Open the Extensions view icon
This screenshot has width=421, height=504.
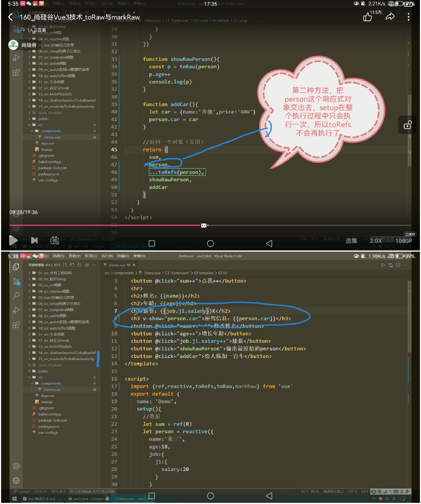coord(16,325)
